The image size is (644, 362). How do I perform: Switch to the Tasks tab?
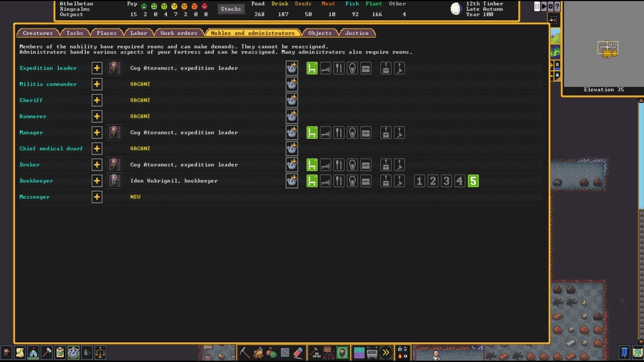pos(75,33)
